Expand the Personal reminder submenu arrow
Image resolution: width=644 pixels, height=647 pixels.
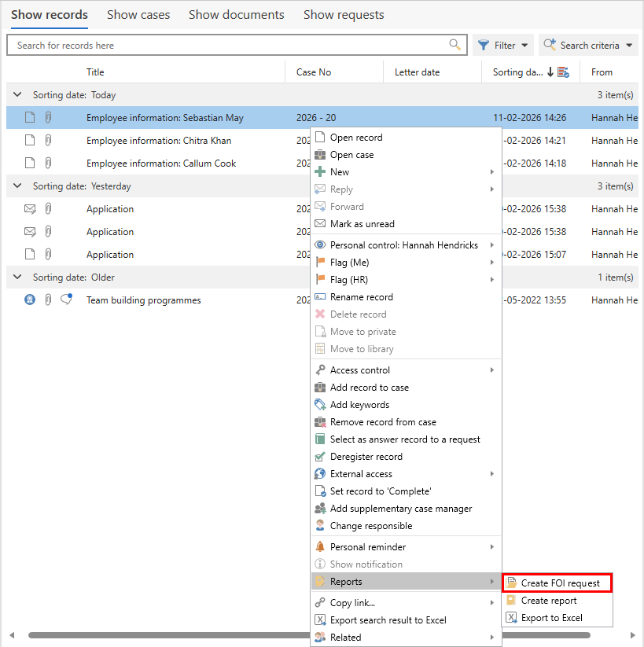point(492,546)
